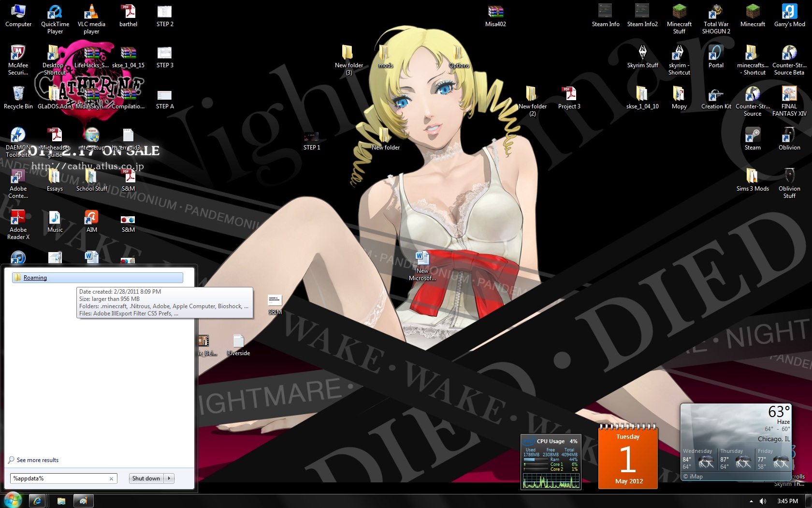
Task: Launch AIM desktop shortcut
Action: [91, 221]
